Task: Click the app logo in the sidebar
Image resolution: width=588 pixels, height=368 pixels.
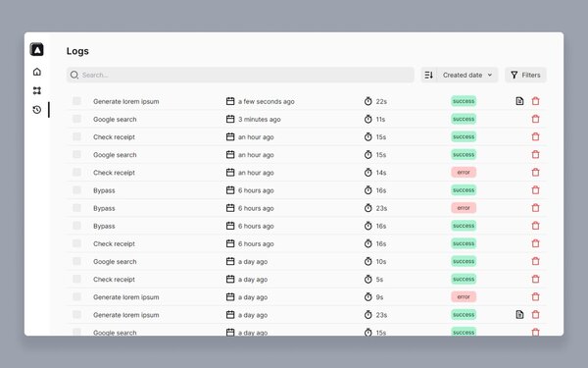Action: [37, 50]
